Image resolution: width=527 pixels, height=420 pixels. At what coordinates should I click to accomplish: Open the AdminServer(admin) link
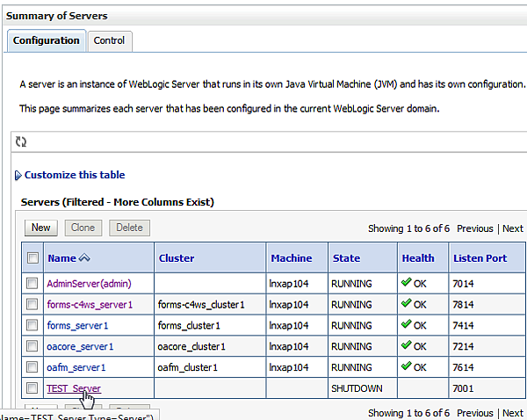[89, 284]
